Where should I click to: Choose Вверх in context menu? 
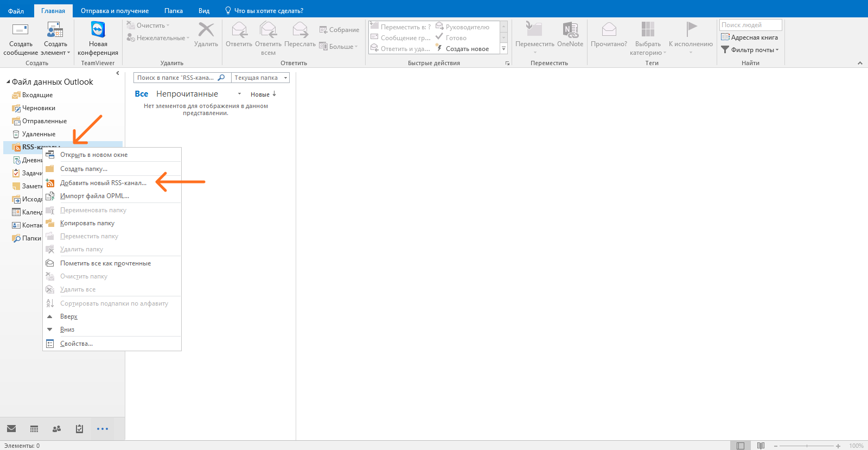click(112, 316)
